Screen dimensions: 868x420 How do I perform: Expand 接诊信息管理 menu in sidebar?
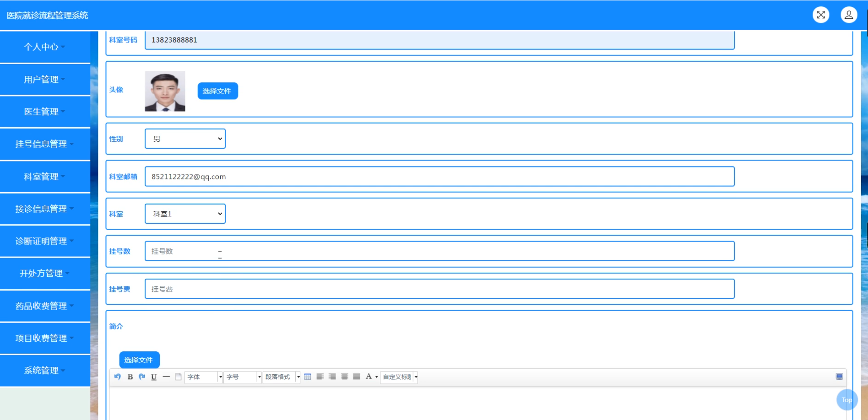(x=45, y=209)
